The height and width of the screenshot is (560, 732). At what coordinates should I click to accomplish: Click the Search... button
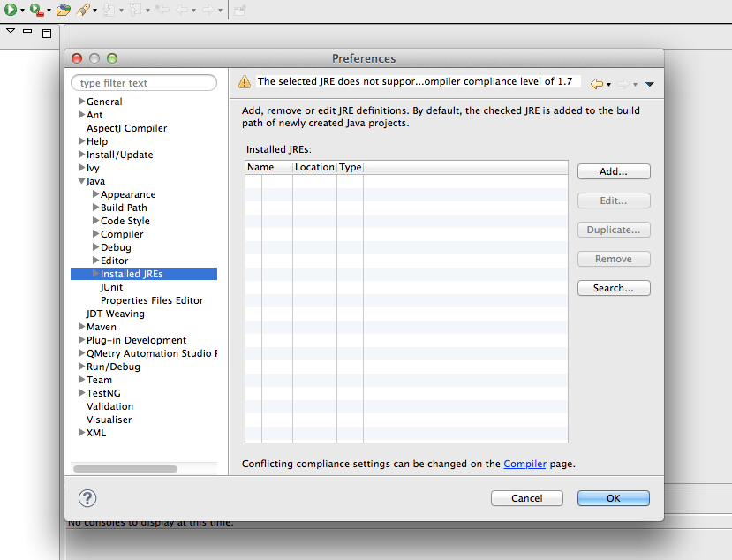tap(614, 288)
